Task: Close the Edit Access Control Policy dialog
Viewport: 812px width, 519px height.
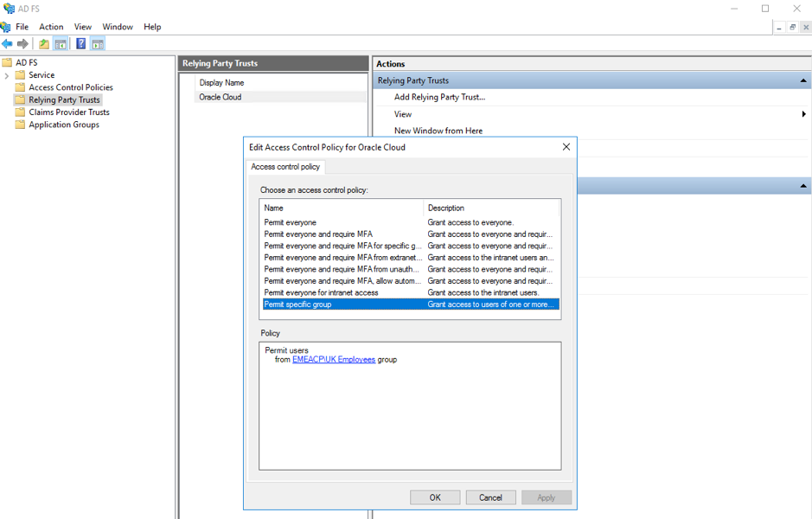Action: point(566,147)
